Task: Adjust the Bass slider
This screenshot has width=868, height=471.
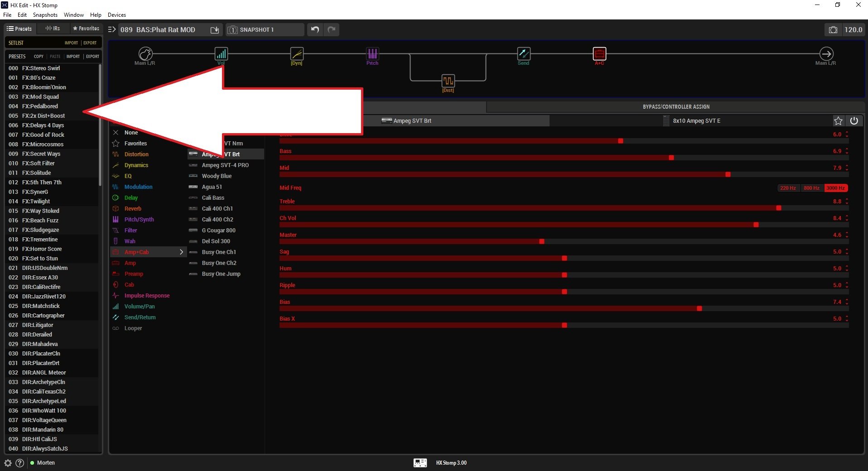Action: 564,158
